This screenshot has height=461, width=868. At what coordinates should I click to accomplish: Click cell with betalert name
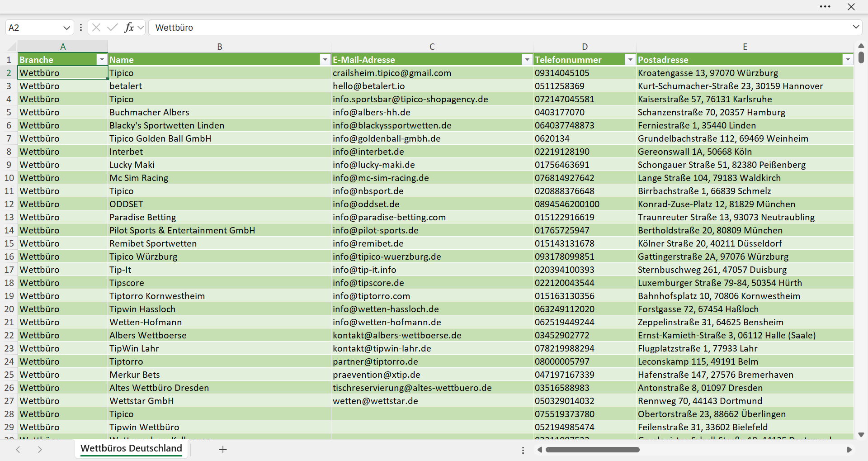pyautogui.click(x=220, y=86)
